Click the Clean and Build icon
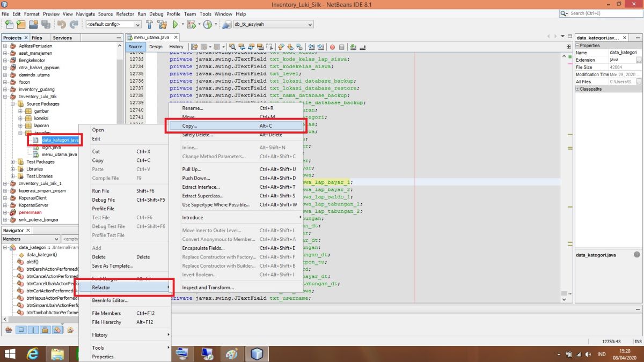The width and height of the screenshot is (644, 362). click(162, 24)
